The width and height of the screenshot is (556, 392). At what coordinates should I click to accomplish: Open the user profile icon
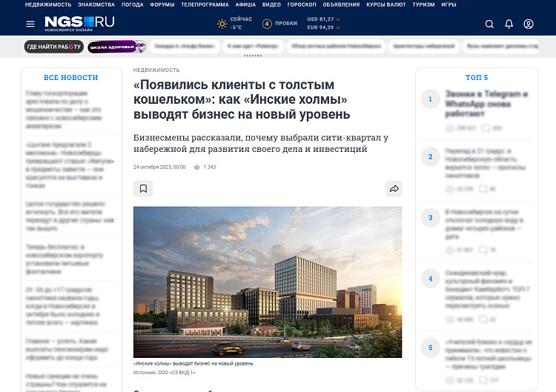tap(529, 24)
